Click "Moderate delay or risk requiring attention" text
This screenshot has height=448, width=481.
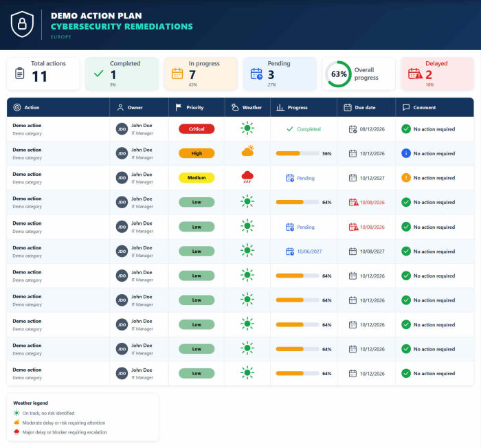tap(64, 423)
